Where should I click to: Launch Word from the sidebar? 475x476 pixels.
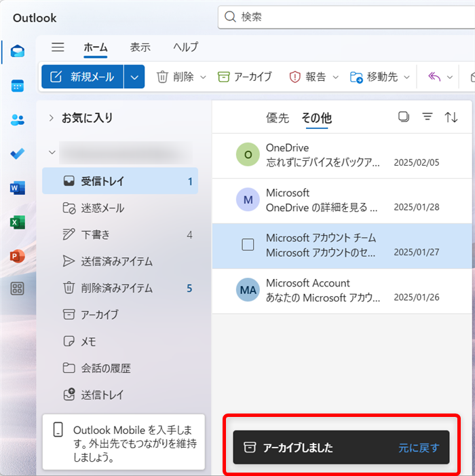[x=18, y=187]
